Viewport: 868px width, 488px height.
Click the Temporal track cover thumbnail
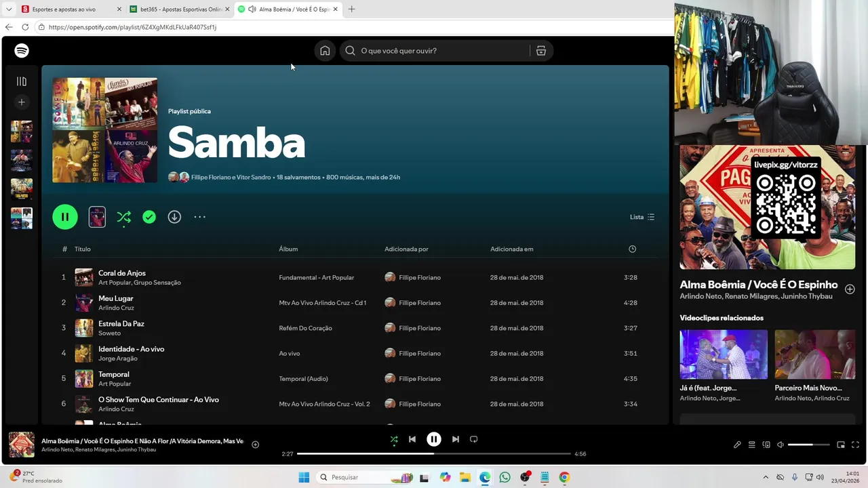click(84, 378)
